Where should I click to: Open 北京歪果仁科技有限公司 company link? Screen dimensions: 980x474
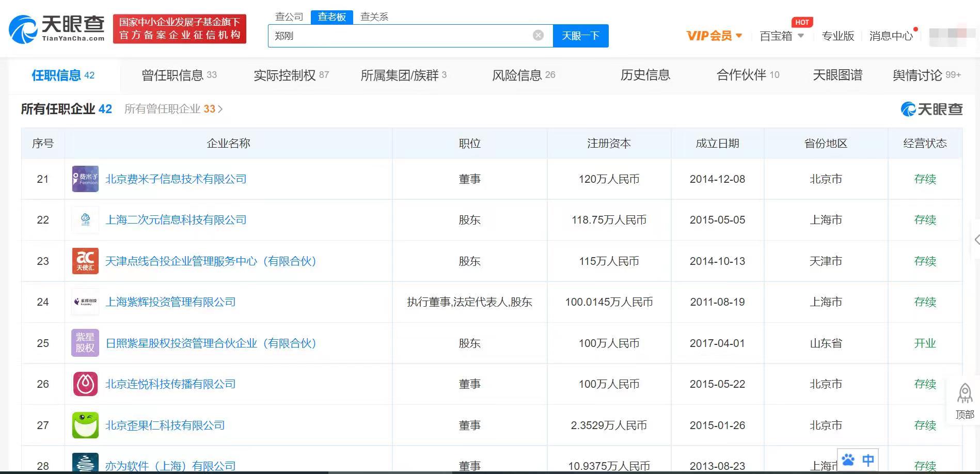pyautogui.click(x=165, y=425)
